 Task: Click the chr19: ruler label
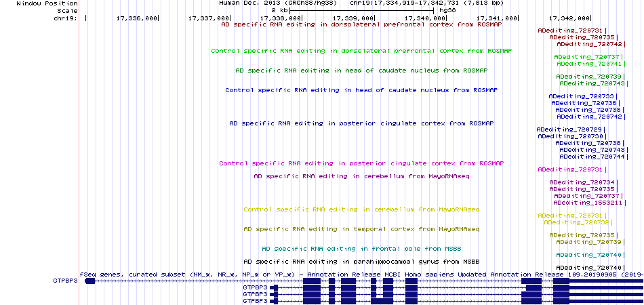pyautogui.click(x=65, y=18)
